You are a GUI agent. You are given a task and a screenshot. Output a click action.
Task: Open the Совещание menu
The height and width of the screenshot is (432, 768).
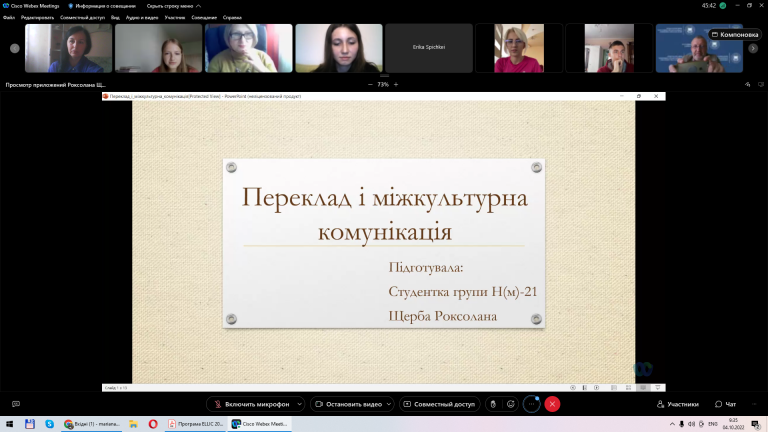tap(204, 18)
